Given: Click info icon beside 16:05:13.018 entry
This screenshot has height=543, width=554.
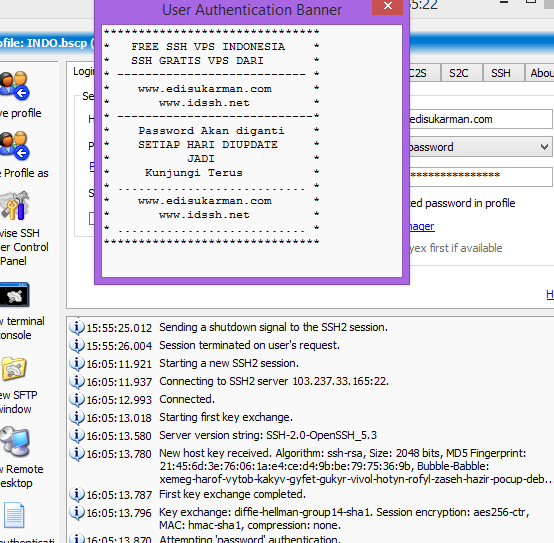Looking at the screenshot, I should (77, 417).
